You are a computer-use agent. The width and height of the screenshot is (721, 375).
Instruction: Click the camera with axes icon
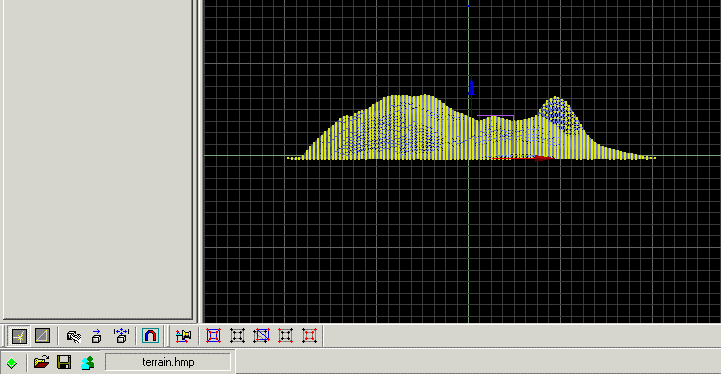click(183, 336)
